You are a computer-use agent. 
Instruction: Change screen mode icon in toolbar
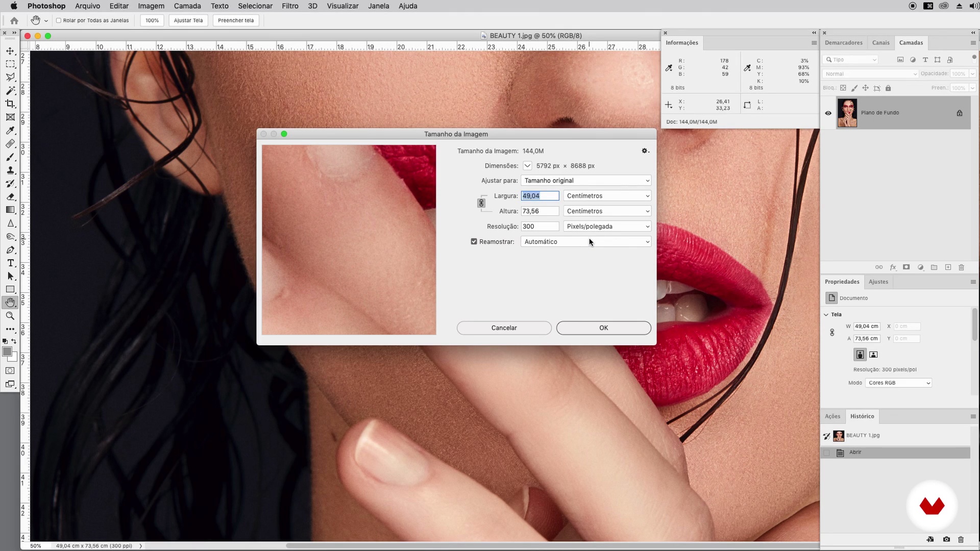tap(10, 384)
